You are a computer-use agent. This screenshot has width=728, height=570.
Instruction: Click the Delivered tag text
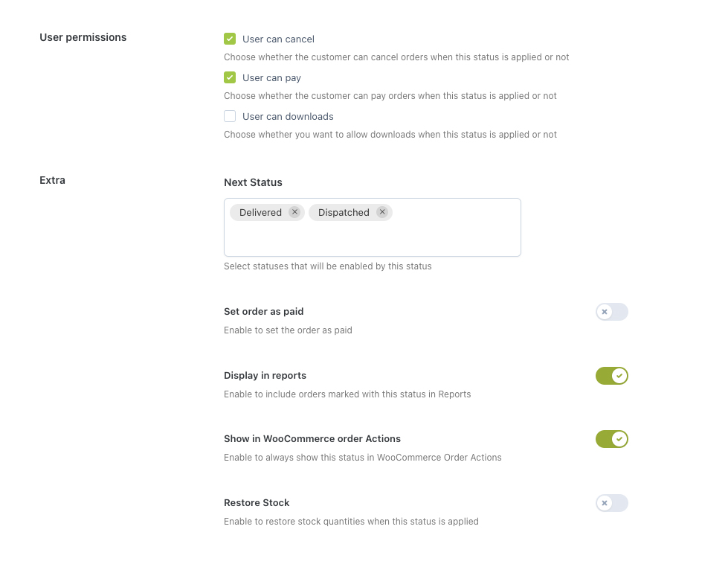[x=260, y=213]
